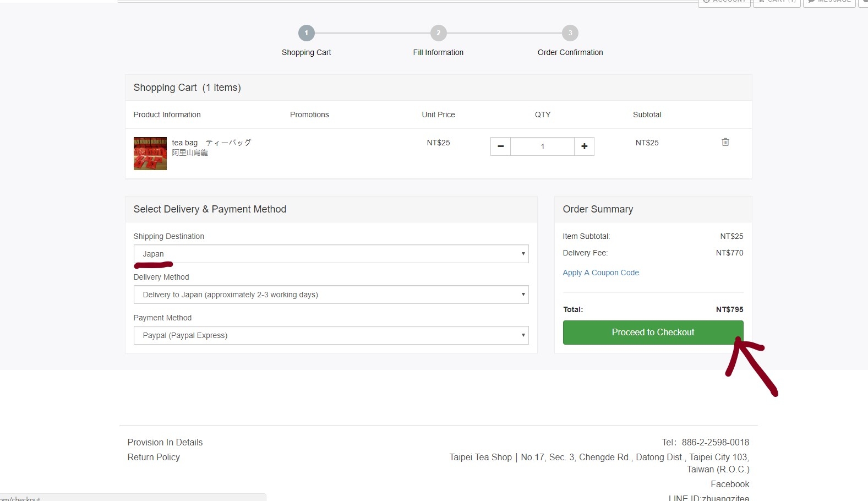Delete the tea bag item with trash icon
The height and width of the screenshot is (501, 868).
pyautogui.click(x=725, y=142)
